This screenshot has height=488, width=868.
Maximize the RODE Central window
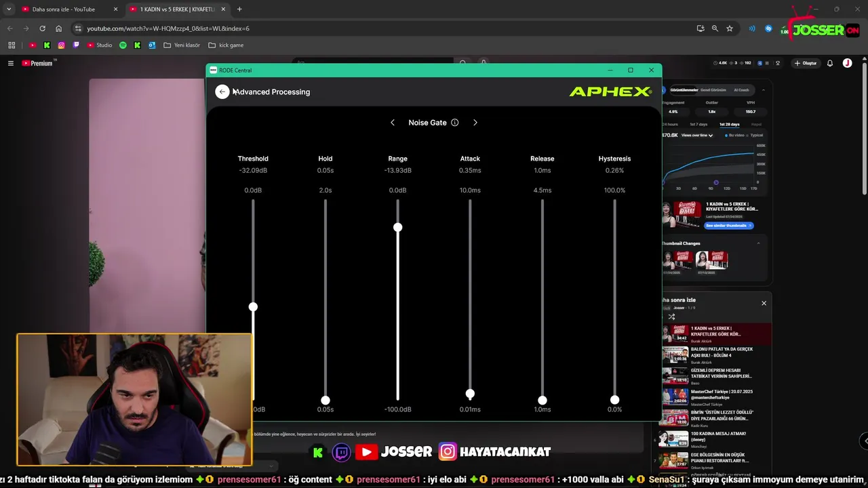[631, 70]
